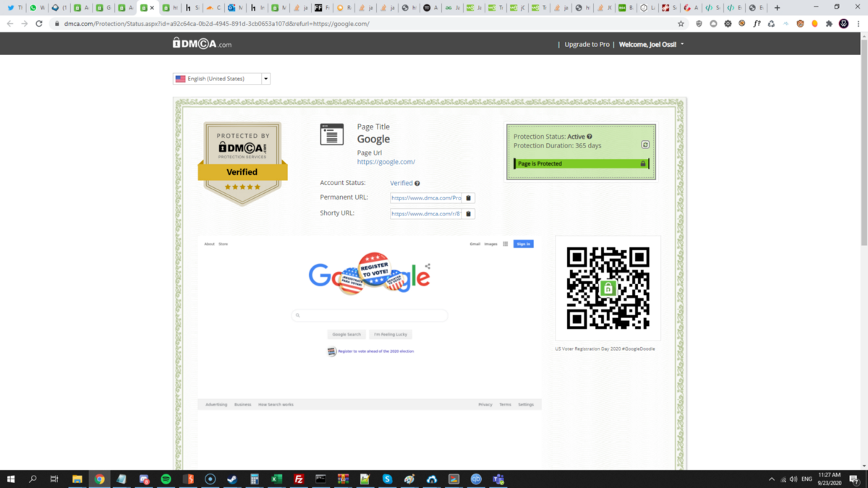The height and width of the screenshot is (488, 868).
Task: Click help icon beside Account Status Verified
Action: pyautogui.click(x=417, y=184)
